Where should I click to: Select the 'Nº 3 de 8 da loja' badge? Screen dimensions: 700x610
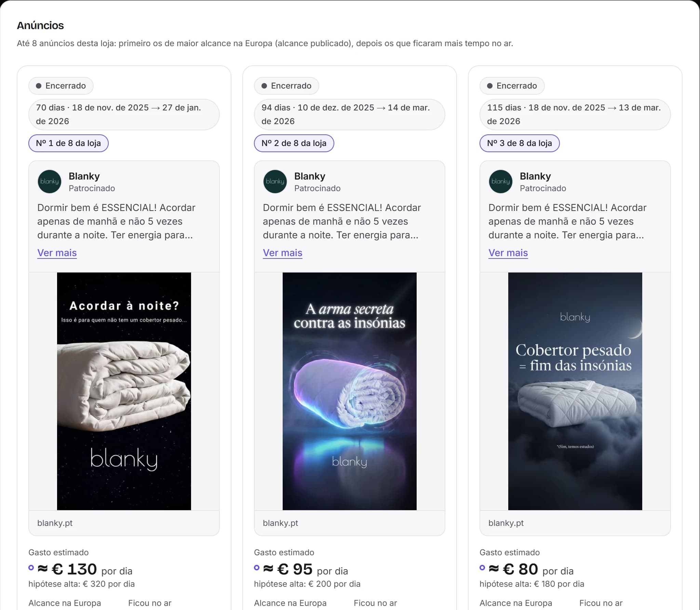pyautogui.click(x=520, y=143)
